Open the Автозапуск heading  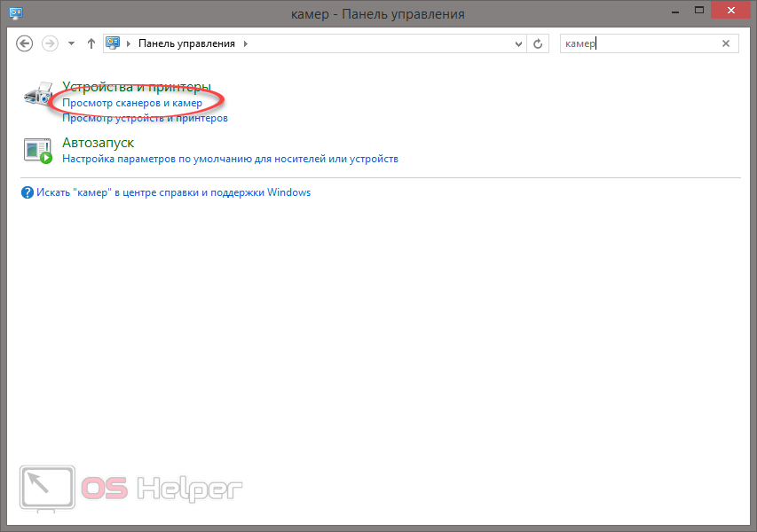coord(98,143)
